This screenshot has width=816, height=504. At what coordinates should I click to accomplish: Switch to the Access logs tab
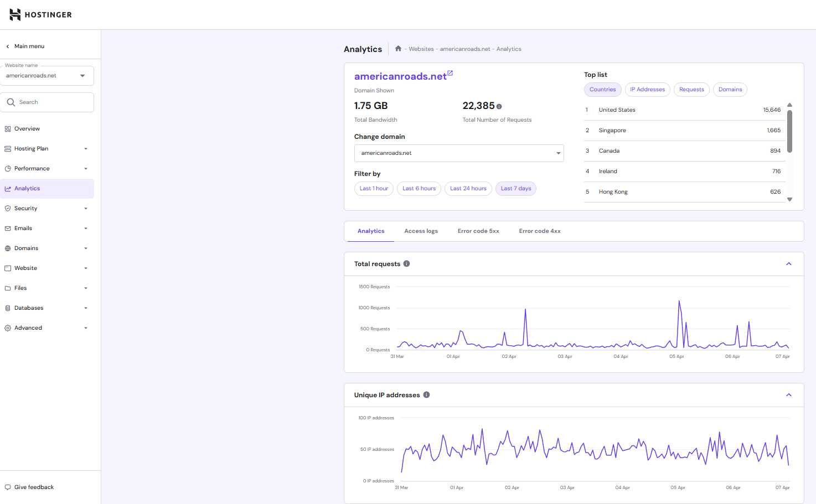[x=421, y=231]
